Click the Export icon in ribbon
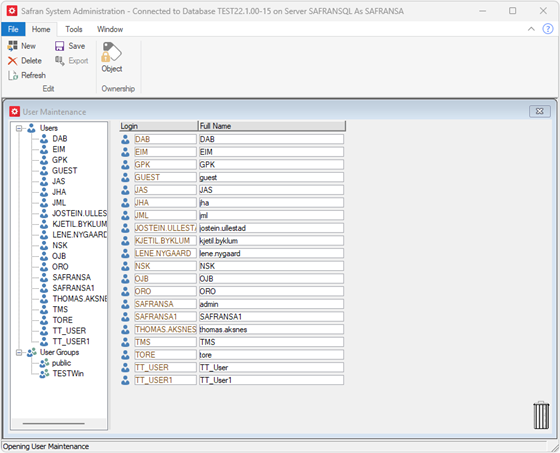 coord(59,61)
